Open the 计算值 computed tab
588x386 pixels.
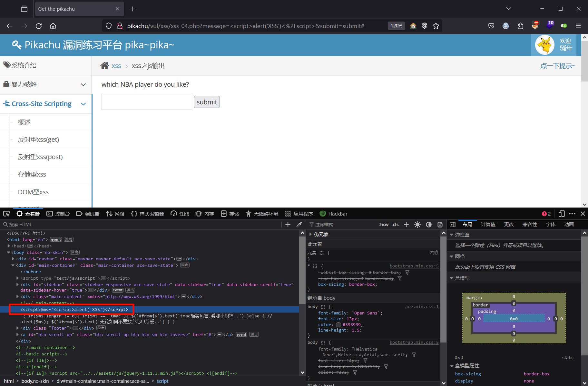coord(488,225)
